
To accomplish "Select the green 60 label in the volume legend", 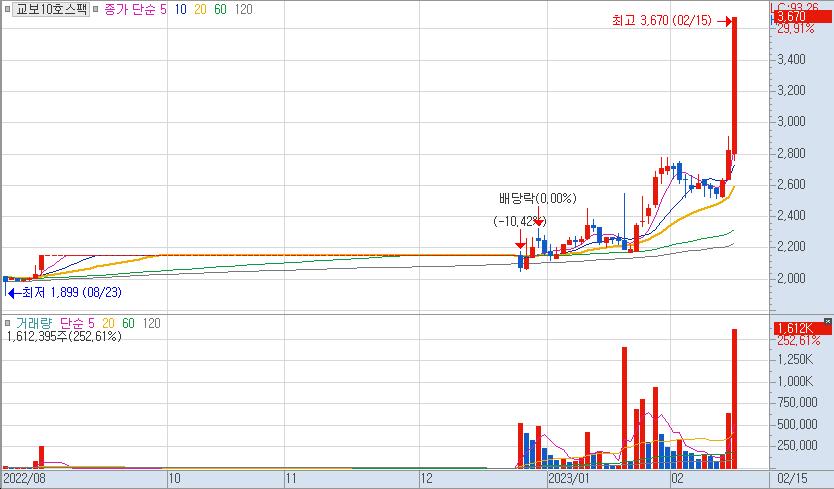I will tap(128, 323).
